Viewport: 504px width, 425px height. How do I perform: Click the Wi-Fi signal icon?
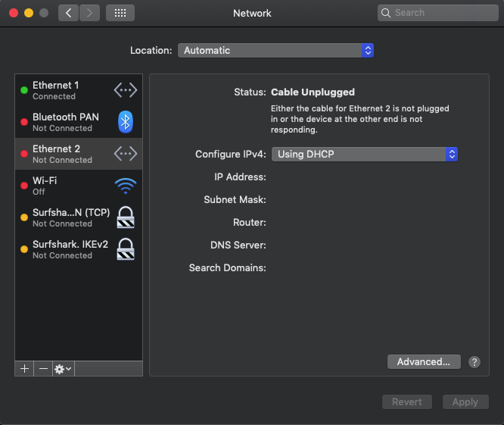click(126, 186)
